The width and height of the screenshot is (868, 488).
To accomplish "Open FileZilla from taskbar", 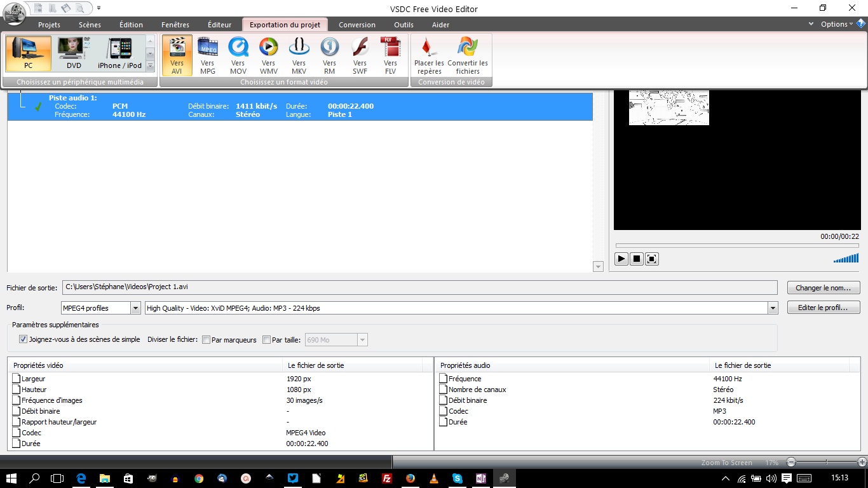I will click(x=386, y=478).
